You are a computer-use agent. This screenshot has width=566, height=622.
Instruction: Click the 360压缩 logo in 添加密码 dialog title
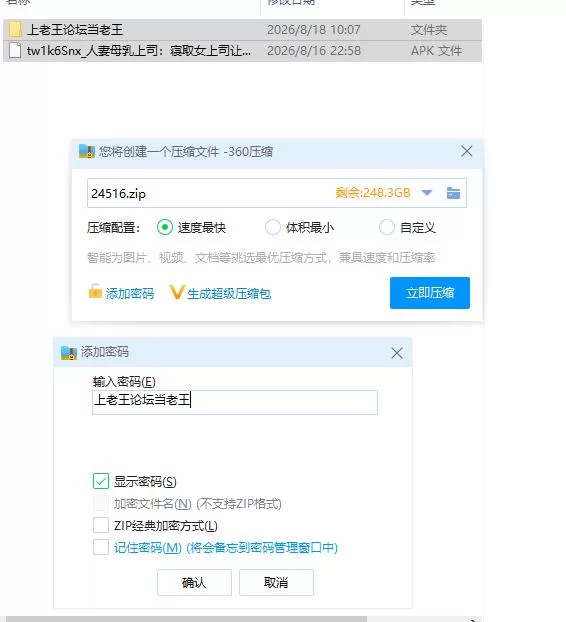coord(68,352)
